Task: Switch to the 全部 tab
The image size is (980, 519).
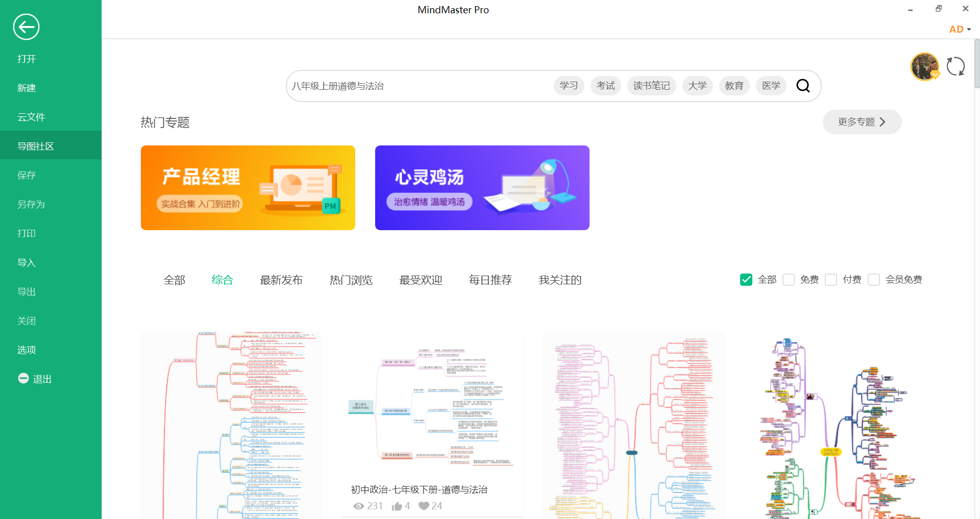Action: (x=174, y=280)
